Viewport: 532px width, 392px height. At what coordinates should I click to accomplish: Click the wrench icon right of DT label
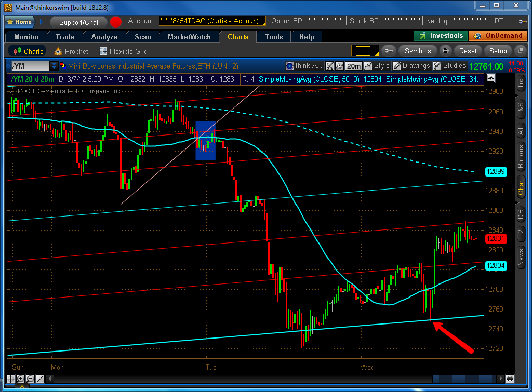point(523,21)
